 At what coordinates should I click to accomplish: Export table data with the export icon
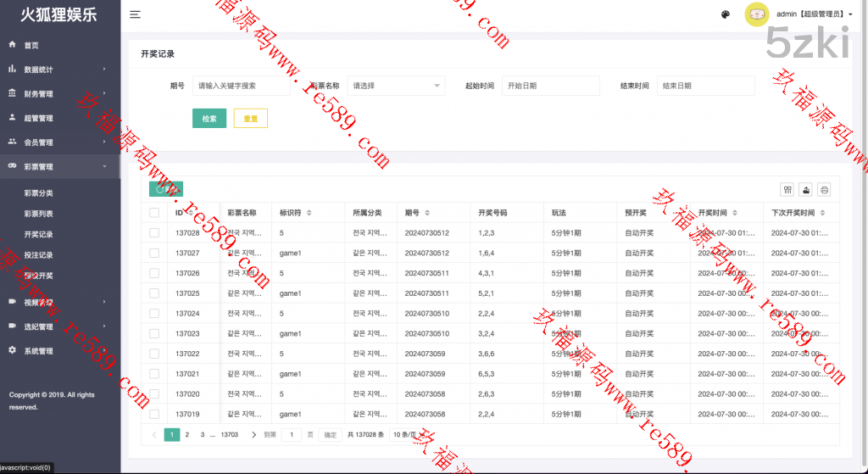click(x=806, y=190)
